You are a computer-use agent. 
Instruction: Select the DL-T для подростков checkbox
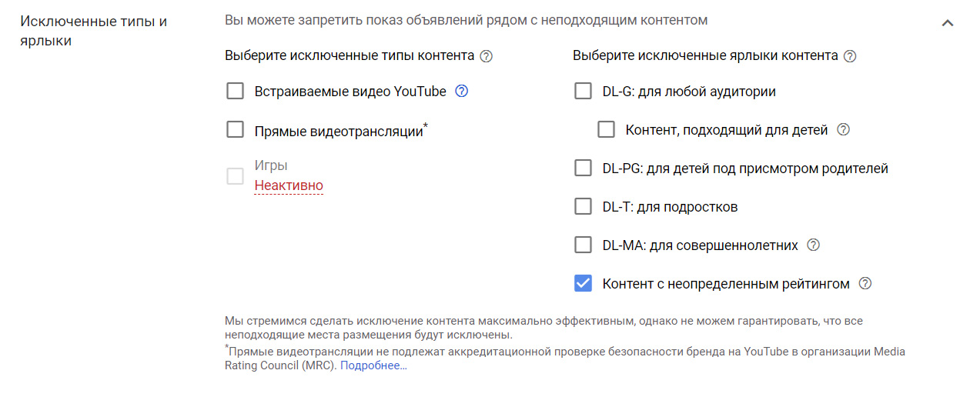583,207
